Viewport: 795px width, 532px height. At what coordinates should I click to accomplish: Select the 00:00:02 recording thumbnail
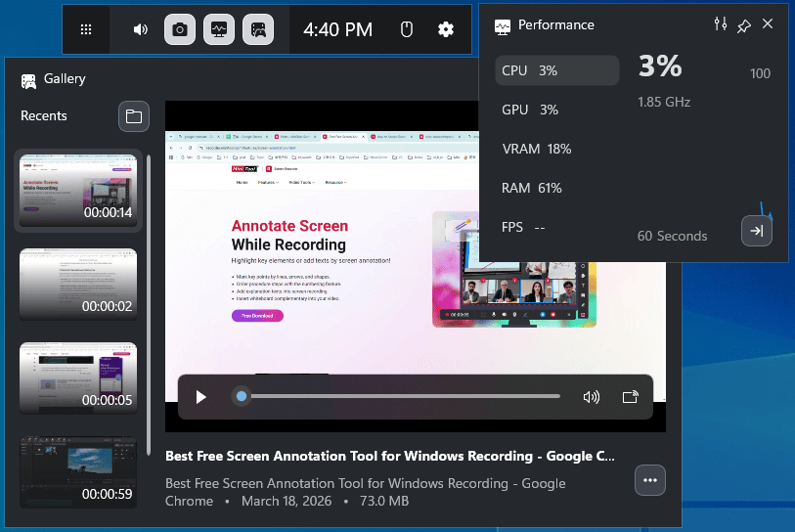click(78, 284)
